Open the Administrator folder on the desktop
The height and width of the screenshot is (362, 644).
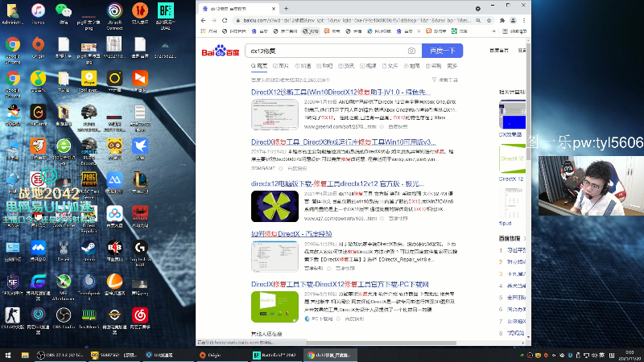point(13,13)
